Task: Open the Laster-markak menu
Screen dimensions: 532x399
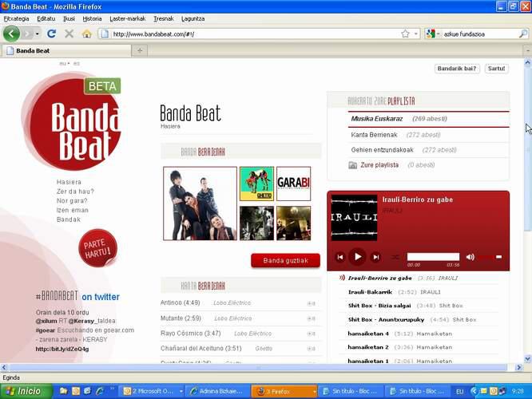Action: coord(128,18)
